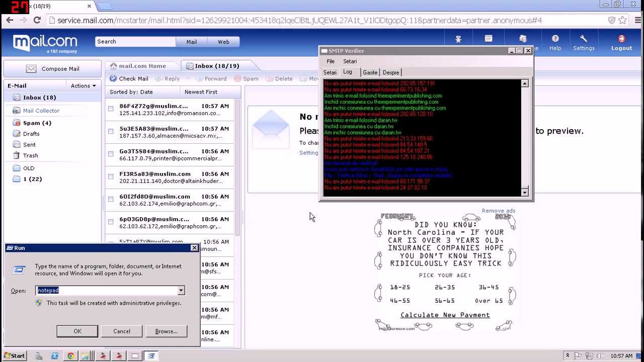The width and height of the screenshot is (644, 362).
Task: Open the Spam (4) folder
Action: [x=37, y=123]
